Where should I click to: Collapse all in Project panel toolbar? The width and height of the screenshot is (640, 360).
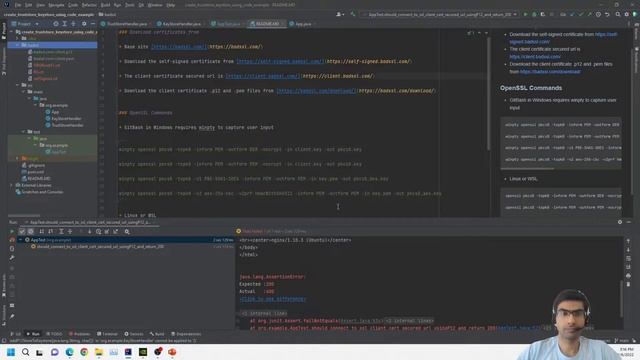[73, 24]
